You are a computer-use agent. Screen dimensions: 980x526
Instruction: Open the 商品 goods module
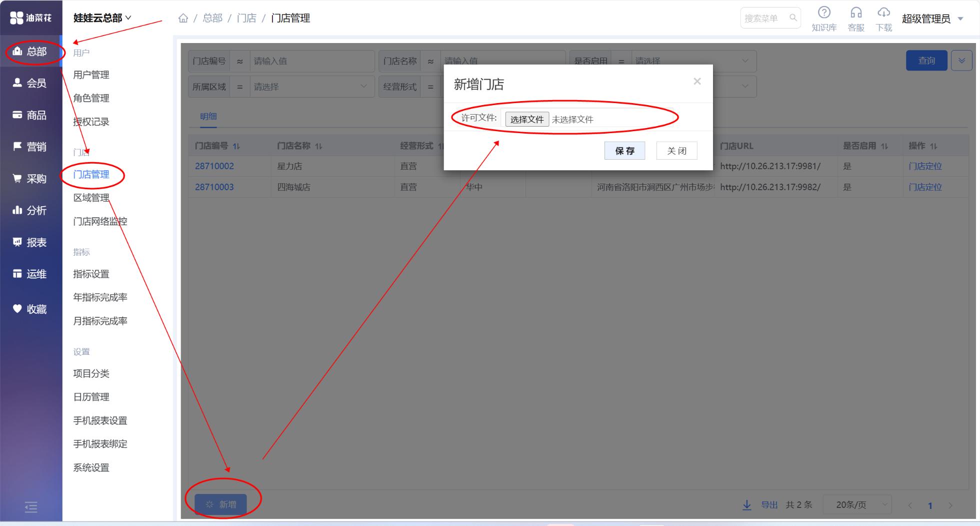pyautogui.click(x=30, y=115)
